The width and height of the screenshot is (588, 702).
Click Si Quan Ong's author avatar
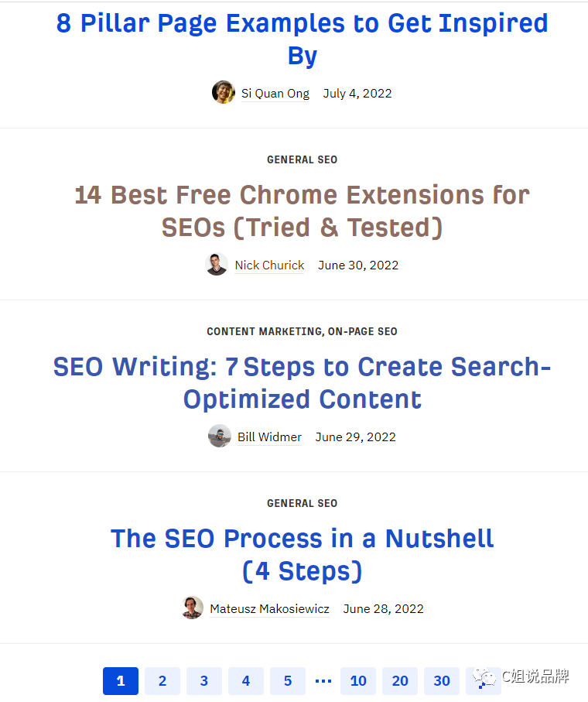pos(224,92)
